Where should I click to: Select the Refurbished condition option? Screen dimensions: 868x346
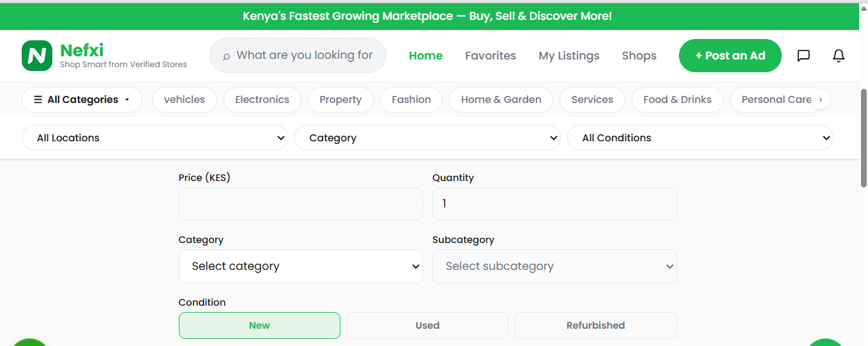[x=595, y=326]
